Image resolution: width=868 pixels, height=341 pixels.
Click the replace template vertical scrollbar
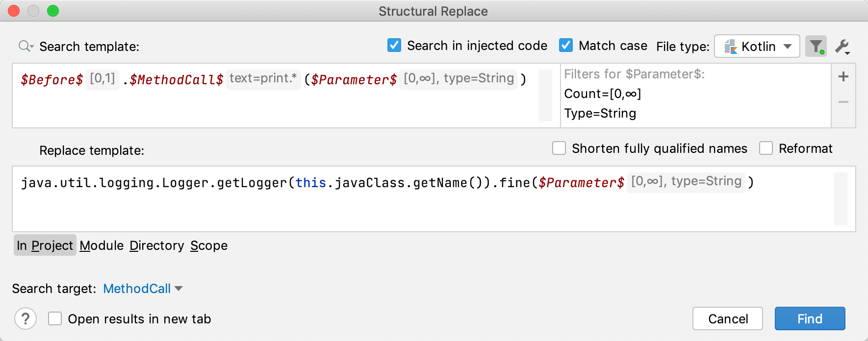click(x=841, y=199)
